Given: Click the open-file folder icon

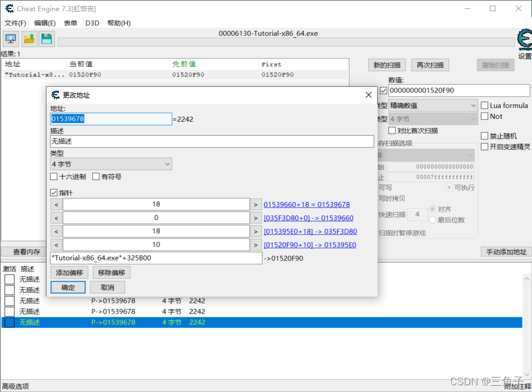Looking at the screenshot, I should click(29, 39).
